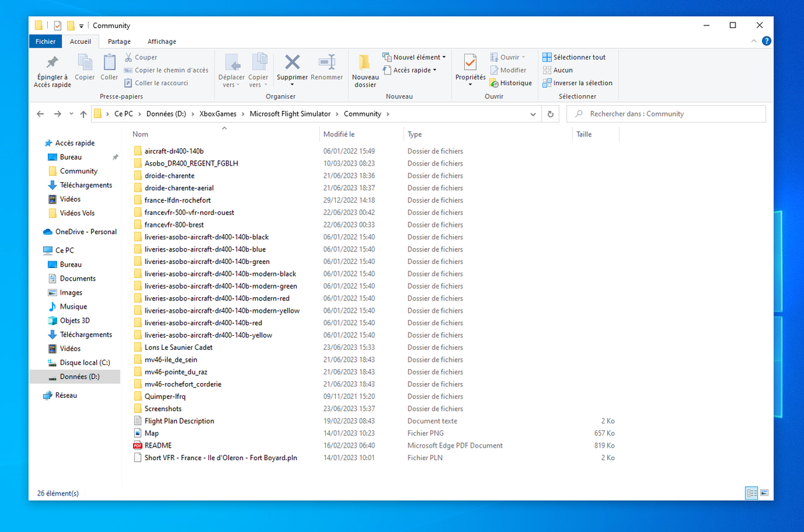Open Quick Access Toolbar customize arrow
Image resolution: width=804 pixels, height=532 pixels.
point(81,26)
